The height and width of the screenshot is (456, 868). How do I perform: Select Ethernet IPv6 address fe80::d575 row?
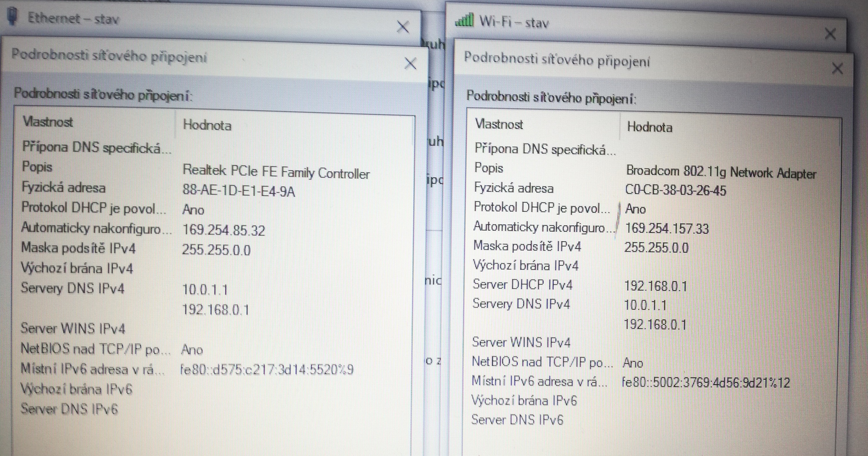[x=267, y=370]
